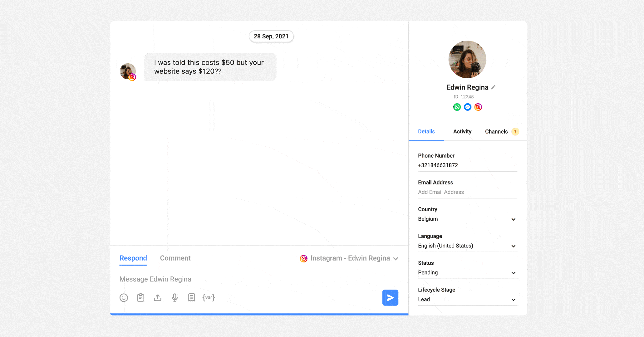Click the template variables {var} icon
The height and width of the screenshot is (337, 644).
coord(208,297)
